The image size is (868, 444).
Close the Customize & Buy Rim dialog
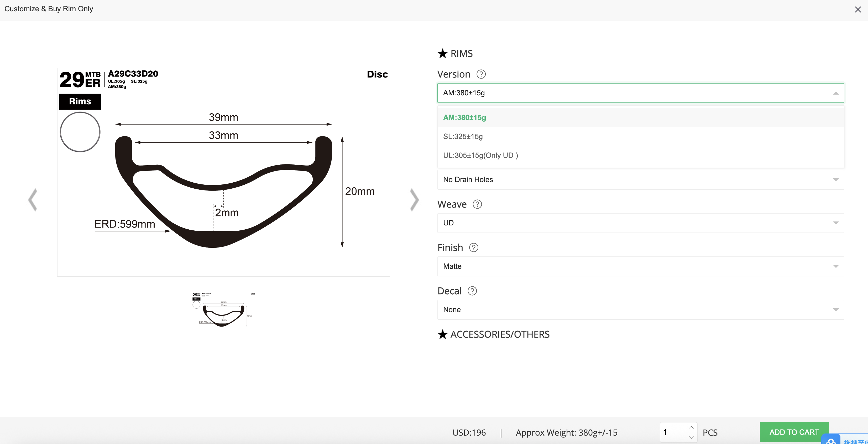857,9
